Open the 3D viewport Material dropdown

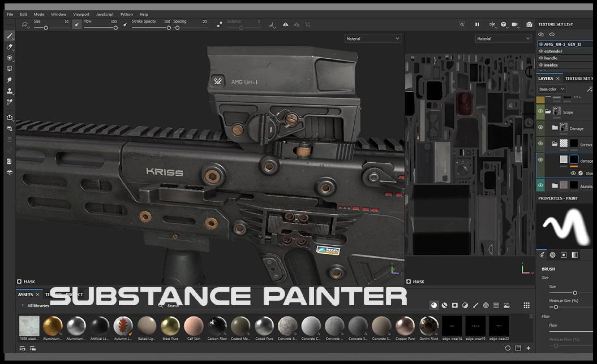(x=372, y=39)
